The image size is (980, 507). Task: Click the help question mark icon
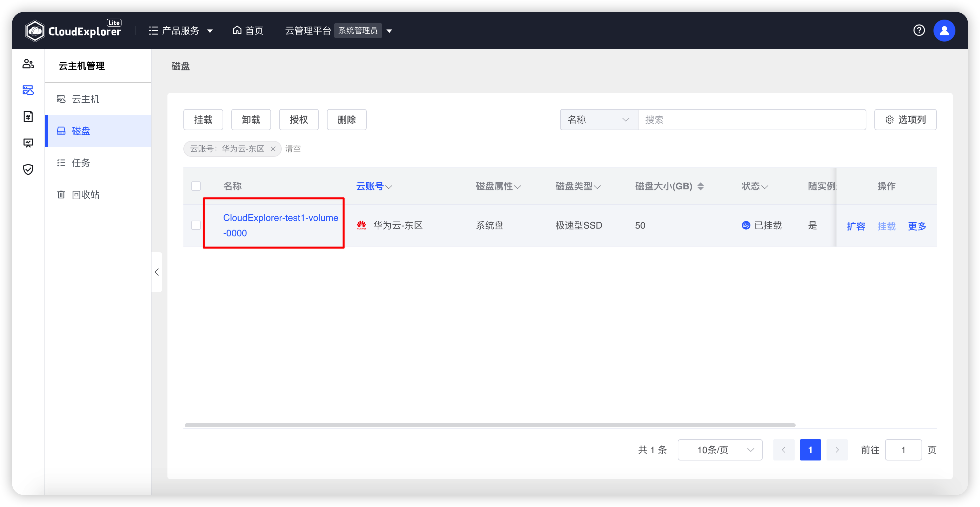pos(919,31)
